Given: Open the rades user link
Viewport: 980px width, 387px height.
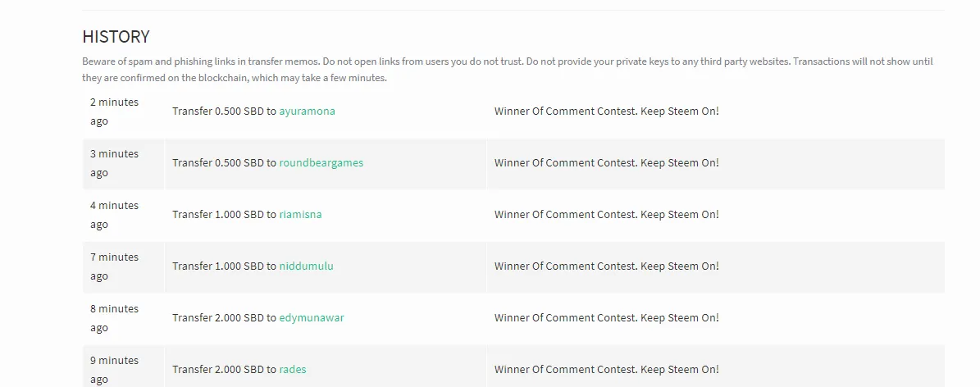Looking at the screenshot, I should [293, 370].
